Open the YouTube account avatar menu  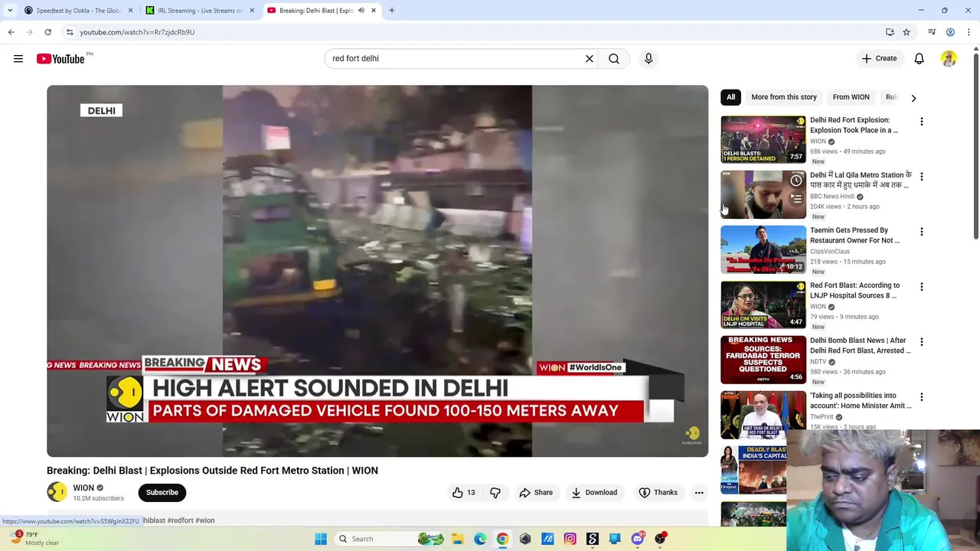[949, 58]
